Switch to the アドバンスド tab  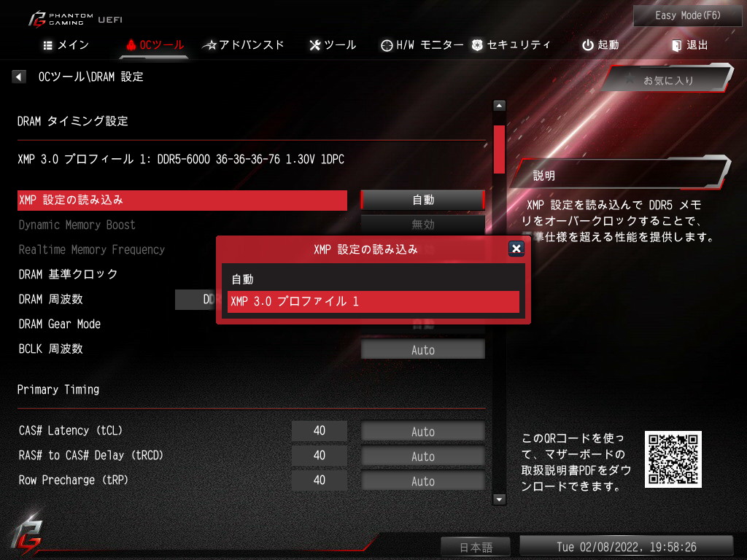tap(243, 44)
